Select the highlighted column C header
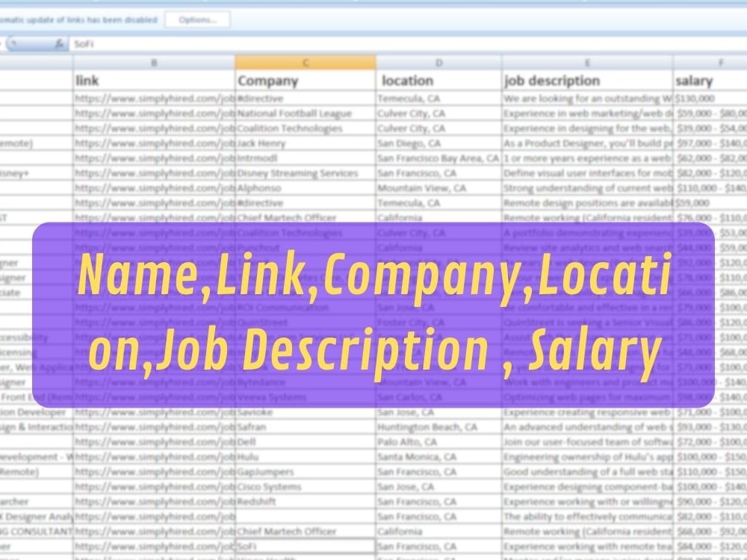This screenshot has height=560, width=747. (306, 63)
